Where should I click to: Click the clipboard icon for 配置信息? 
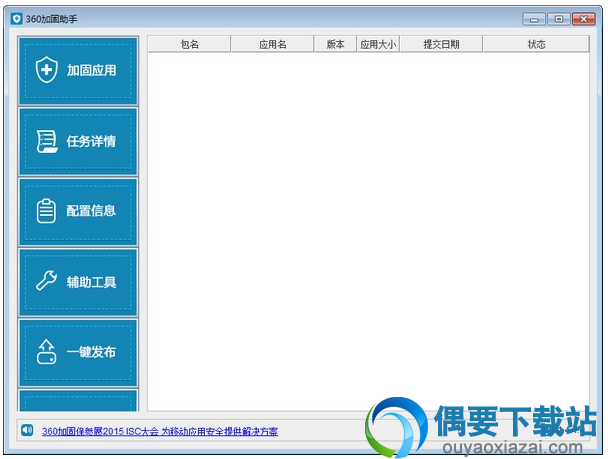coord(46,211)
